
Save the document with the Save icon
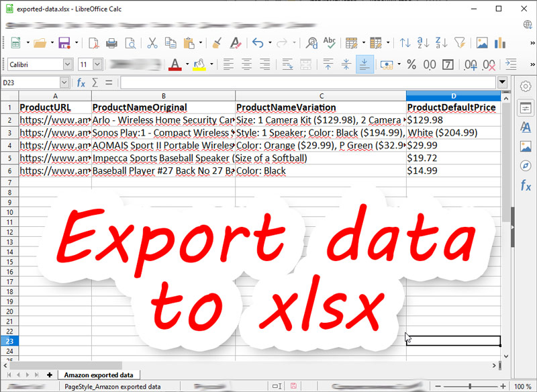(64, 43)
